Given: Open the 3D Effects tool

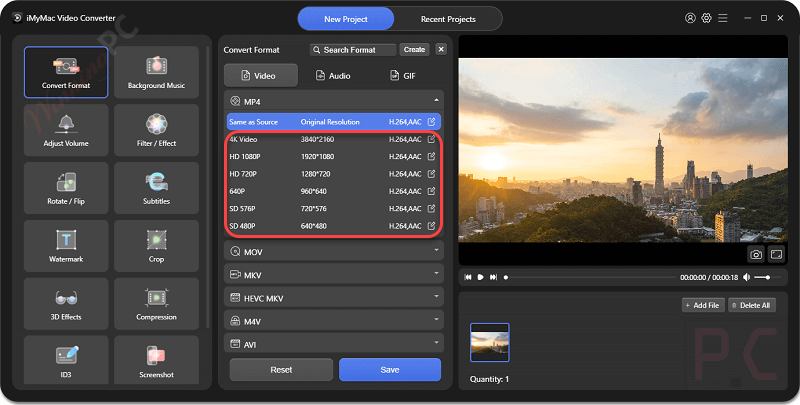Looking at the screenshot, I should point(66,303).
